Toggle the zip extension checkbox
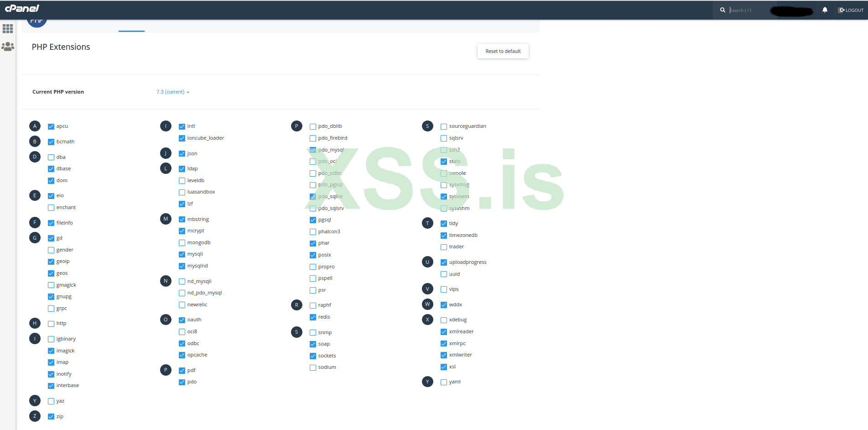 tap(51, 417)
